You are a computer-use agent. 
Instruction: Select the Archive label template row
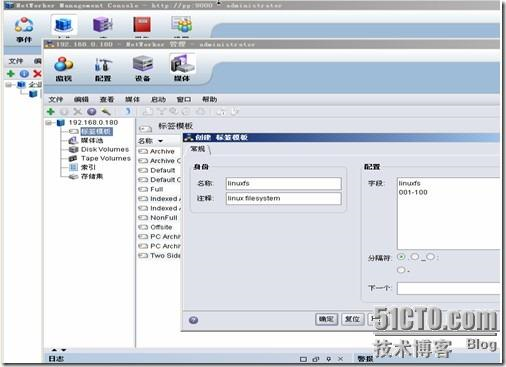[159, 151]
